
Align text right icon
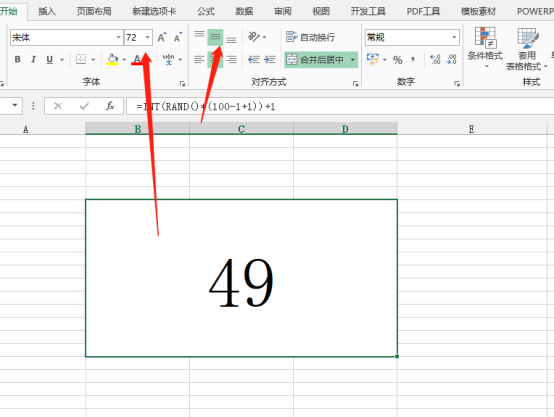[x=231, y=59]
